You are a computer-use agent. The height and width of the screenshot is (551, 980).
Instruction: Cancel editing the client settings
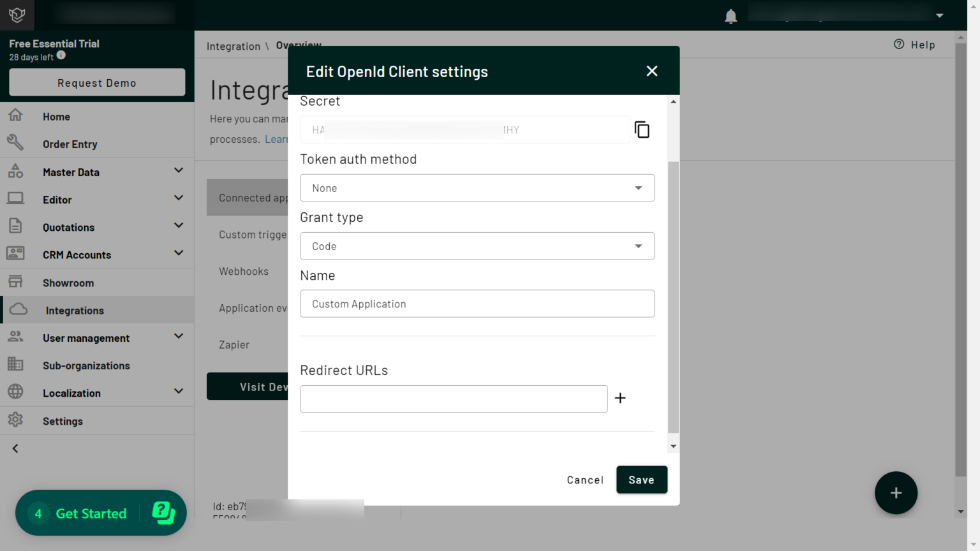pyautogui.click(x=585, y=480)
